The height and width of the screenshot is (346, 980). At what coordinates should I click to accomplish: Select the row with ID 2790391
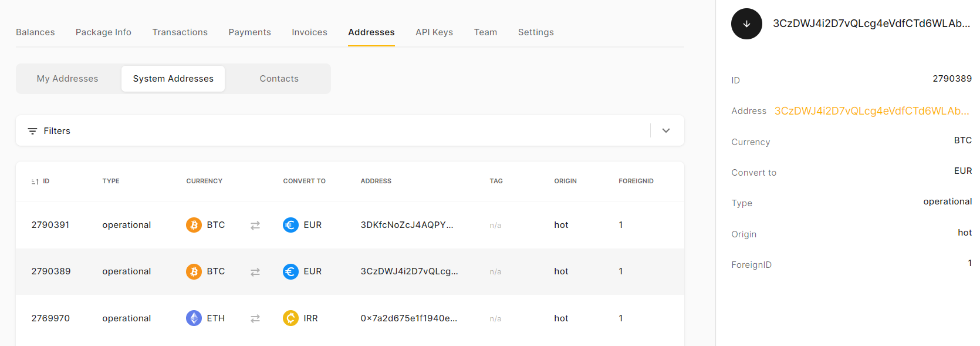coord(350,225)
